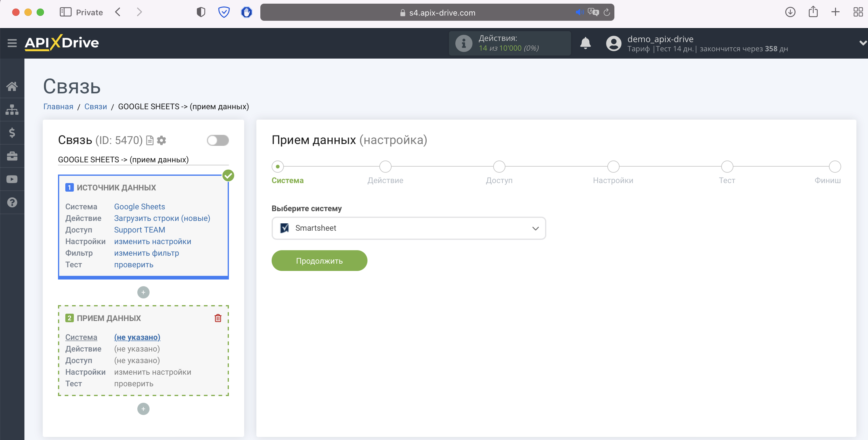Open the Smartsheet system dropdown
This screenshot has height=440, width=868.
(x=408, y=228)
